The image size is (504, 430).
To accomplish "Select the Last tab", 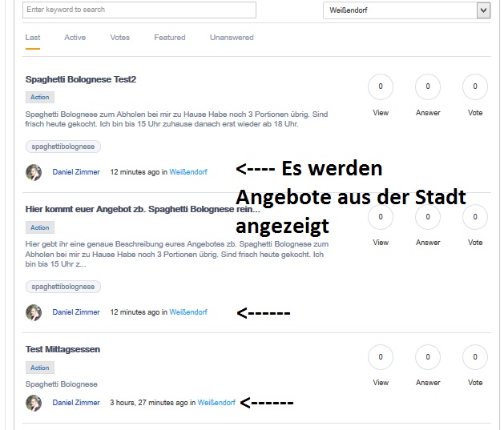I will (33, 38).
